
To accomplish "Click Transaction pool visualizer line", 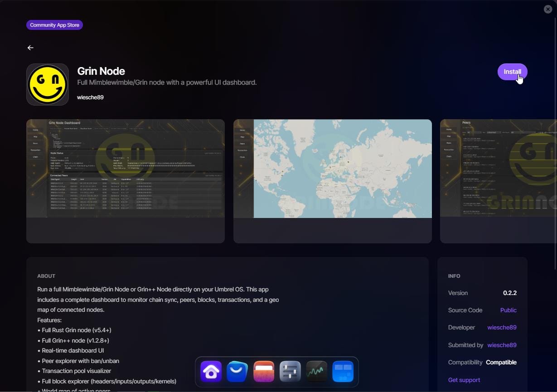I will (74, 371).
